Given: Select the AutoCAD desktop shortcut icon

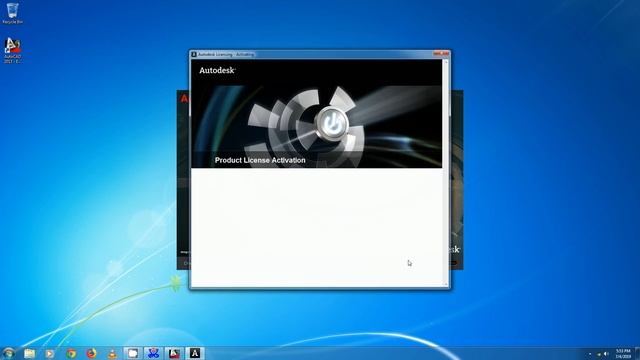Looking at the screenshot, I should point(12,50).
